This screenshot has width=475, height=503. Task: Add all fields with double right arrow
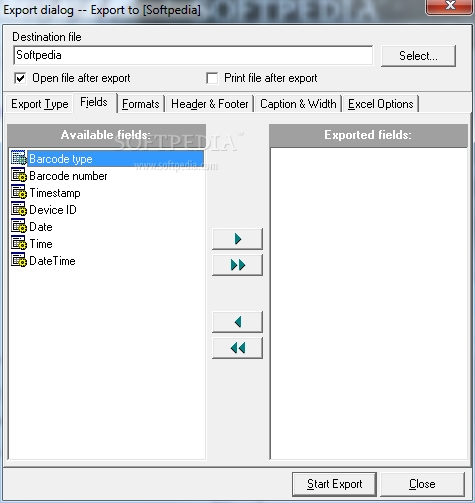pyautogui.click(x=237, y=265)
